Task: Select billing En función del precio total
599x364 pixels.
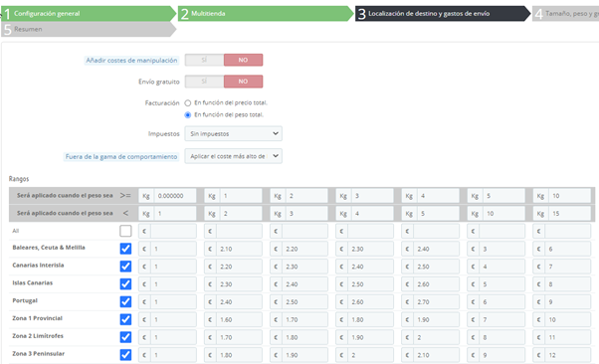Action: point(188,103)
